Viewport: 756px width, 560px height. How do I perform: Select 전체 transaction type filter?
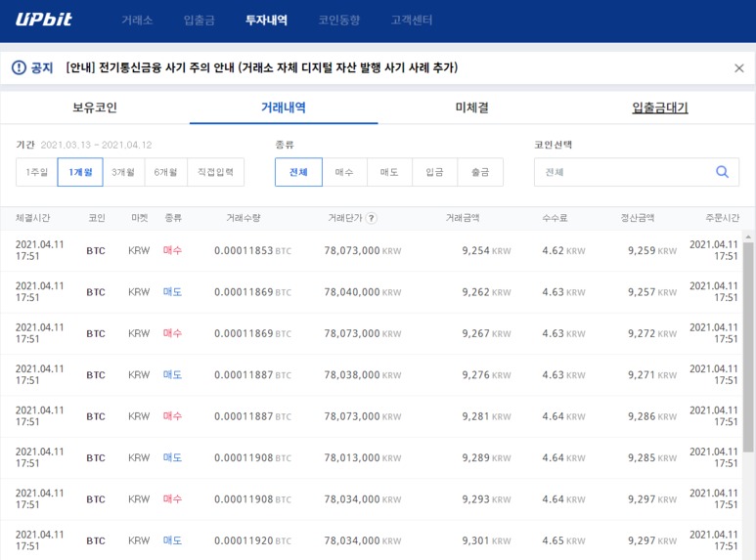pyautogui.click(x=298, y=172)
